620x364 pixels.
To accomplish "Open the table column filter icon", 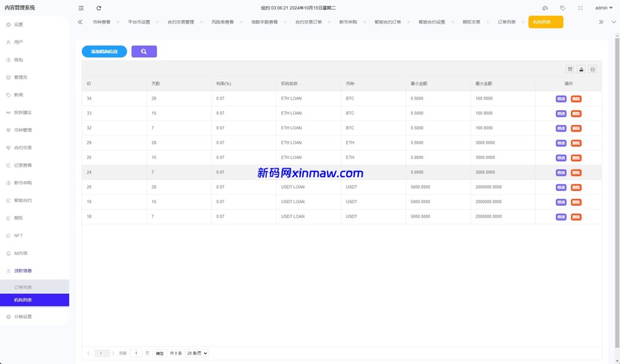I will click(x=570, y=69).
